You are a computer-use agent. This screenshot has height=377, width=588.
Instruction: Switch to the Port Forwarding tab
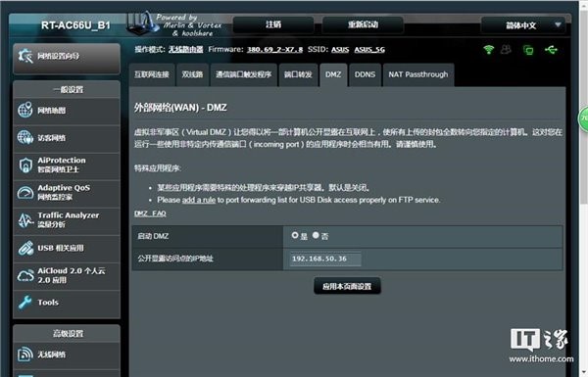click(298, 74)
